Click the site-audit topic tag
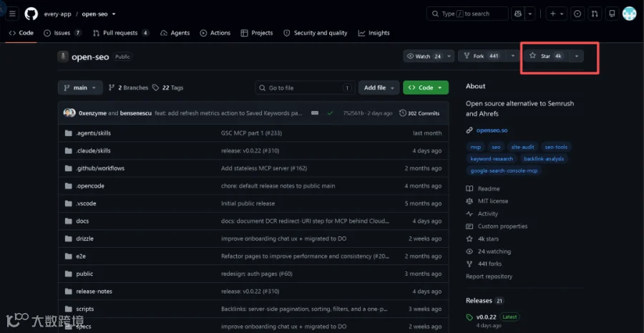 pos(523,147)
